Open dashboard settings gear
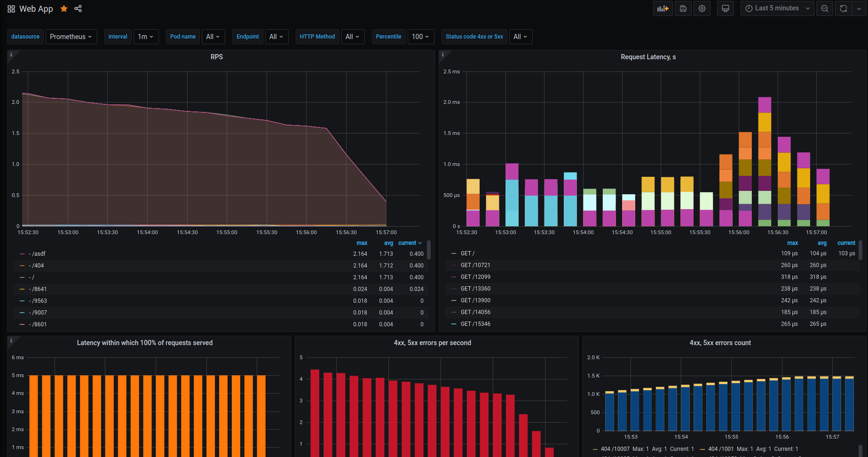The image size is (868, 457). [702, 8]
